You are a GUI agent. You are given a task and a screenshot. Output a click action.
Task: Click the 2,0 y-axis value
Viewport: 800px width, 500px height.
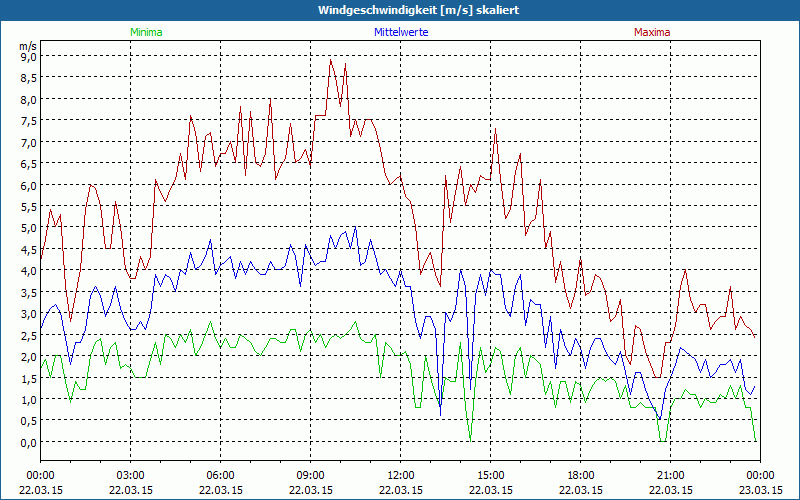point(29,357)
